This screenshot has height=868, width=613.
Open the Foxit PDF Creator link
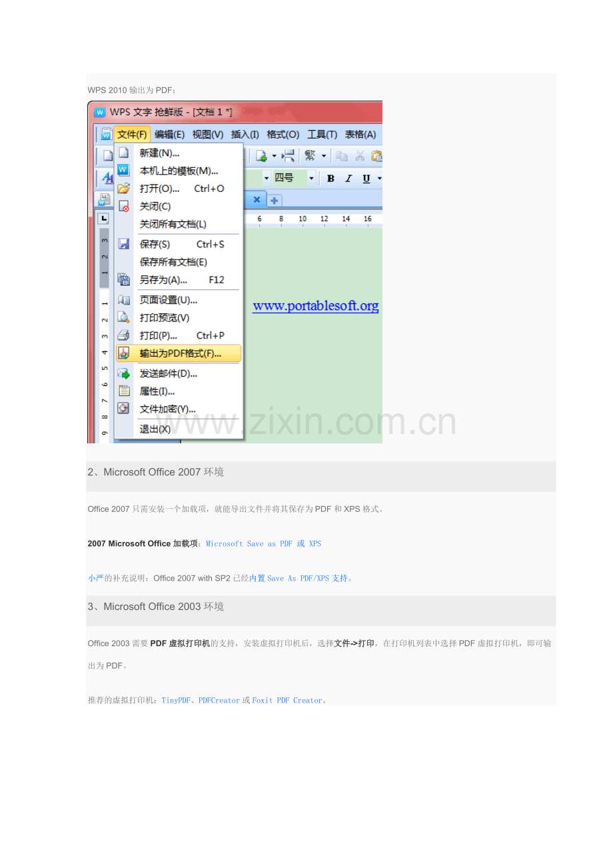(287, 701)
